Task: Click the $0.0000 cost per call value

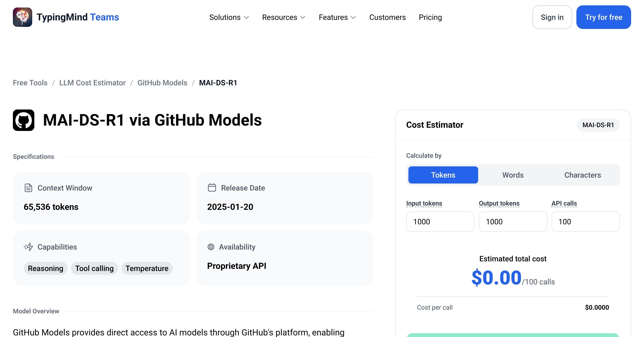Action: [597, 307]
